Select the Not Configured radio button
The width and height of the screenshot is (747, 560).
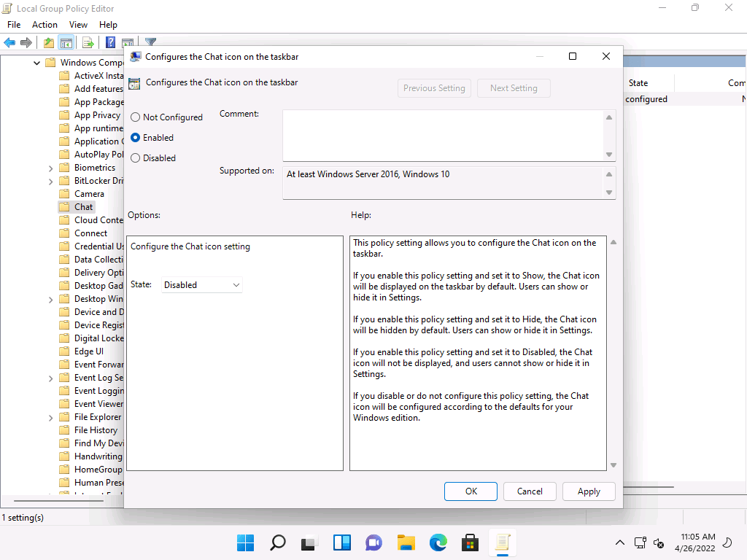pos(136,117)
